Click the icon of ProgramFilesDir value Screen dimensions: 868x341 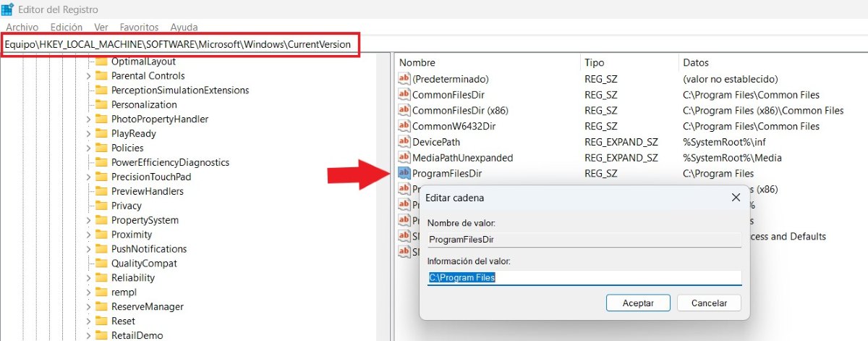click(x=404, y=174)
